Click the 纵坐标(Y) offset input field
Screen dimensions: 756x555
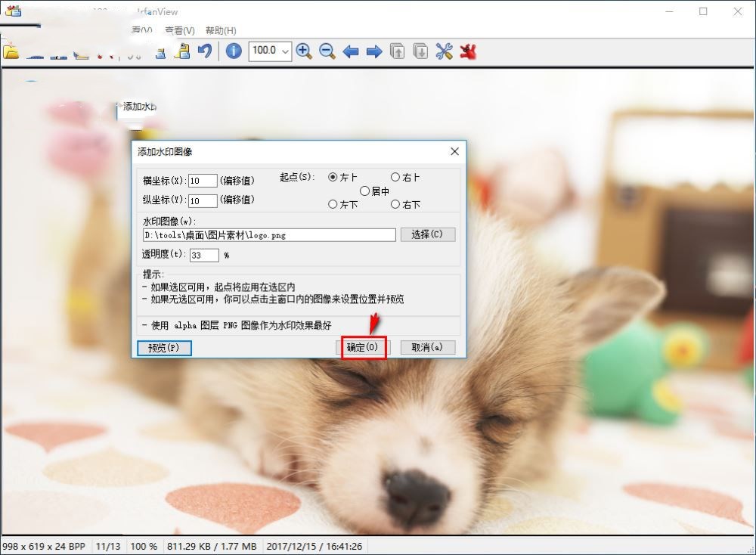click(x=203, y=200)
